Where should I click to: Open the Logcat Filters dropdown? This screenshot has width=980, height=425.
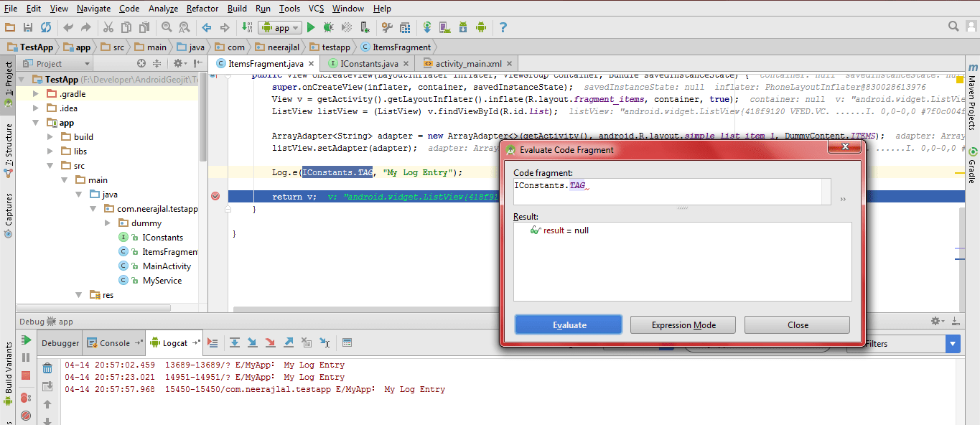click(953, 342)
